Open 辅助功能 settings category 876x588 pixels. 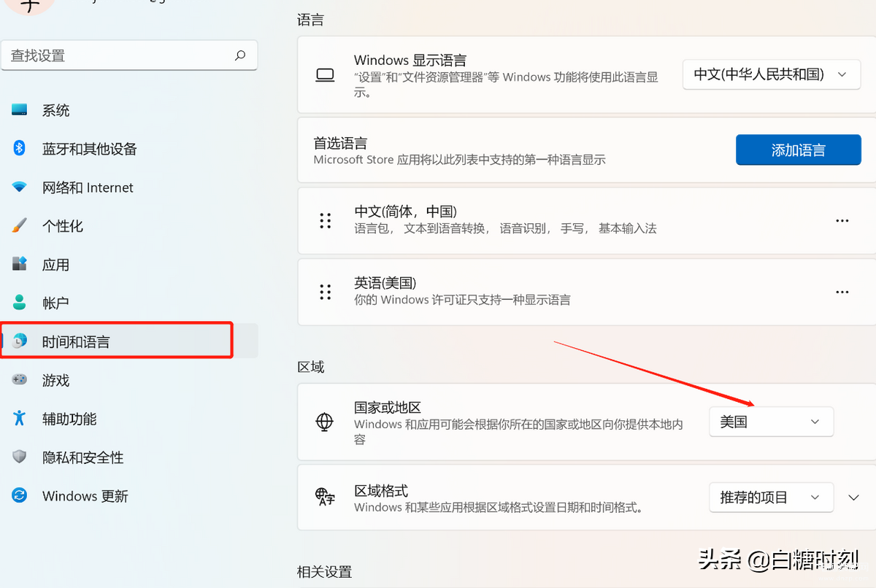[128, 419]
